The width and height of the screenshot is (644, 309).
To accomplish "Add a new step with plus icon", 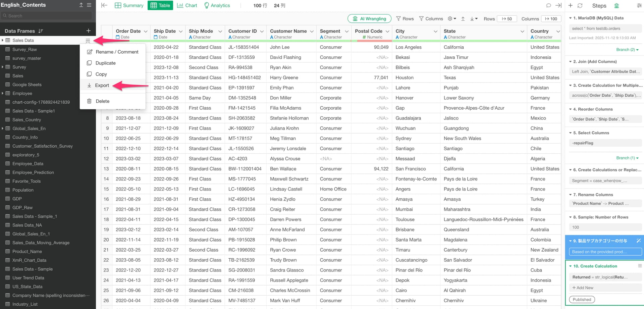I will tap(571, 5).
